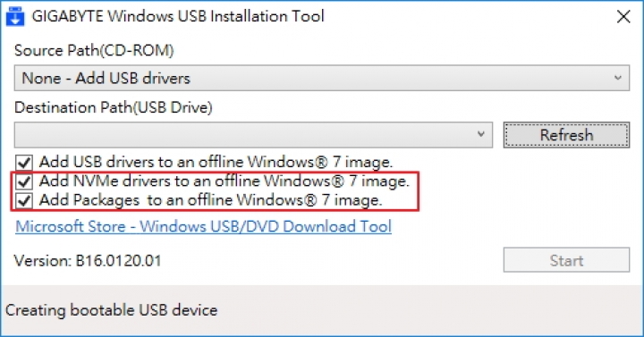The height and width of the screenshot is (337, 644).
Task: Toggle the Add NVMe drivers checkbox
Action: click(x=24, y=181)
